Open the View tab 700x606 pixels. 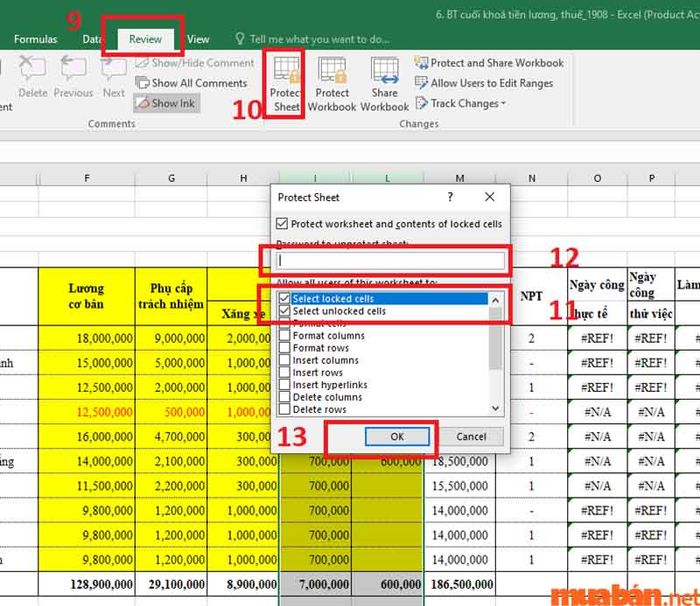(198, 39)
